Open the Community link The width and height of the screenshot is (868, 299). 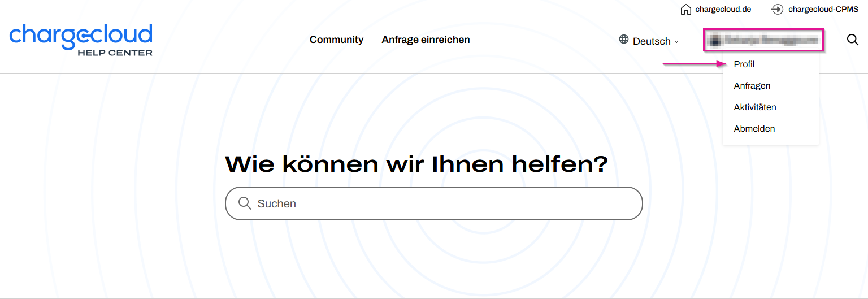(336, 40)
